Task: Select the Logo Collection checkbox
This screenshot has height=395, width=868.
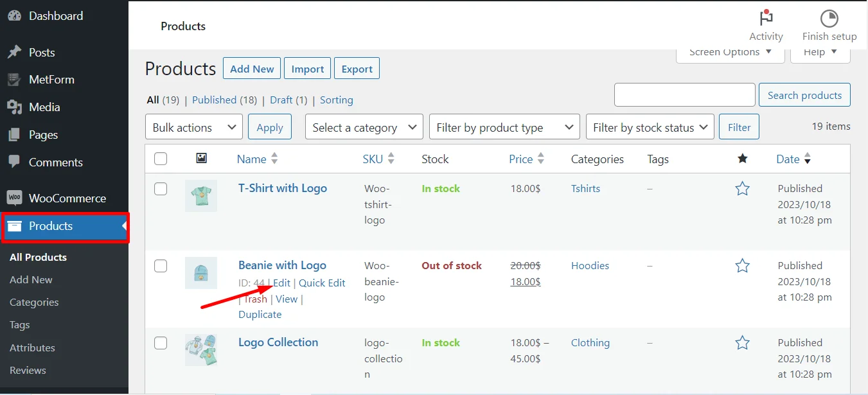Action: (161, 342)
